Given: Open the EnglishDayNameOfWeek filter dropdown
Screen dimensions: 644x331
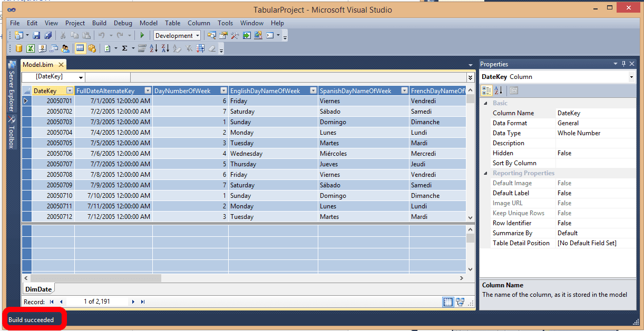Looking at the screenshot, I should (313, 91).
